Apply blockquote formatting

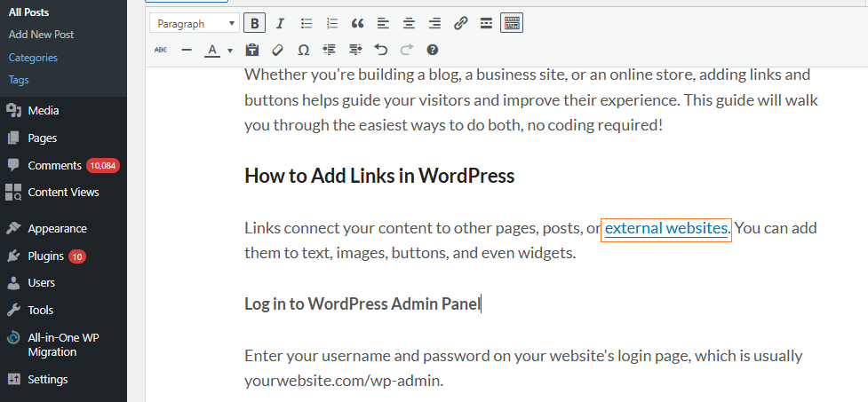(358, 23)
